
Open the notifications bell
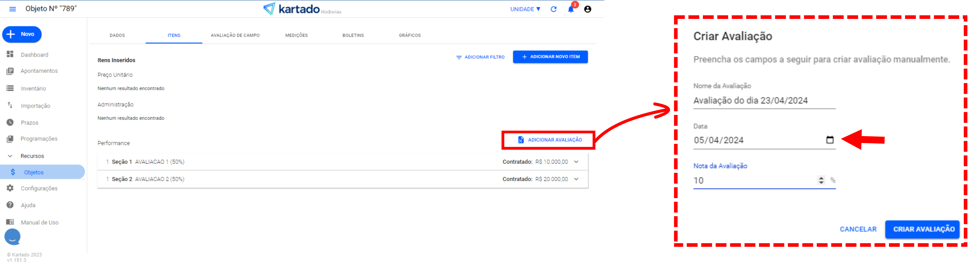pos(571,9)
